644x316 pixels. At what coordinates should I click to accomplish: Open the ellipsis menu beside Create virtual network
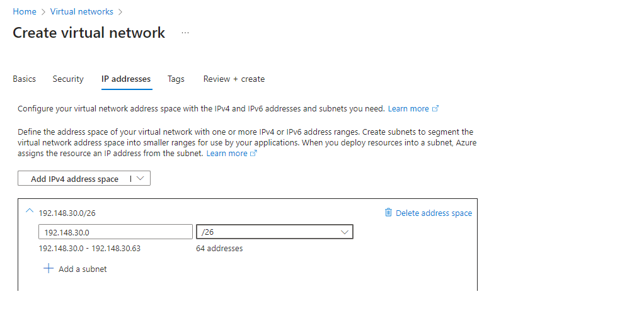(x=185, y=33)
